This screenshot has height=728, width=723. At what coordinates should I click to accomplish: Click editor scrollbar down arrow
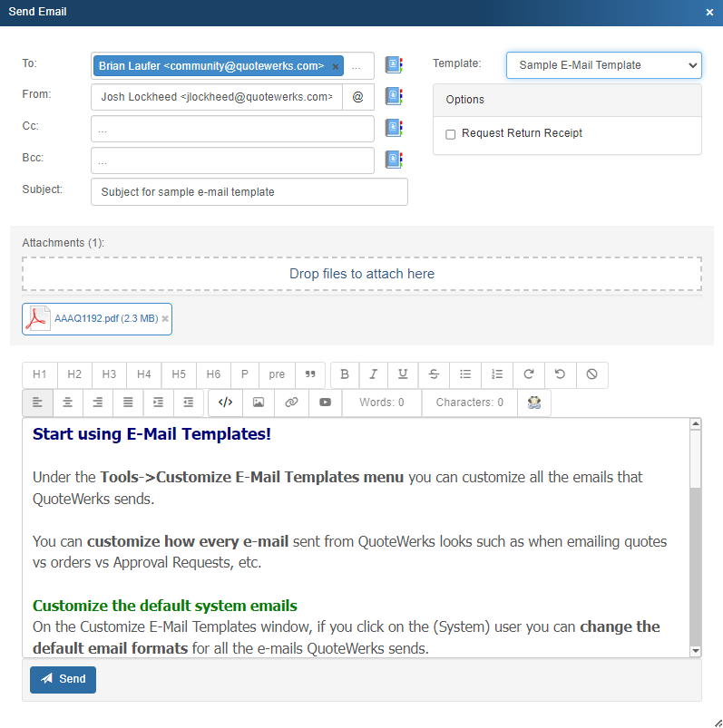pyautogui.click(x=696, y=651)
